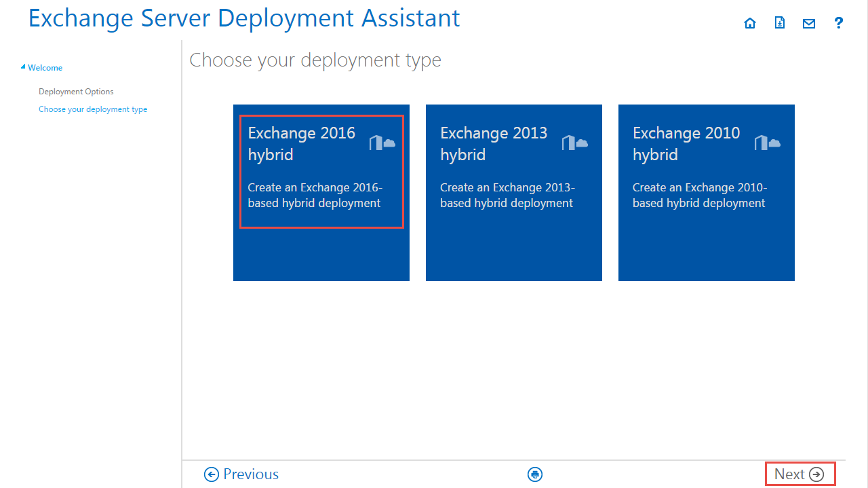Screen dimensions: 868x488
Task: Select the Welcome navigation heading
Action: pos(45,68)
